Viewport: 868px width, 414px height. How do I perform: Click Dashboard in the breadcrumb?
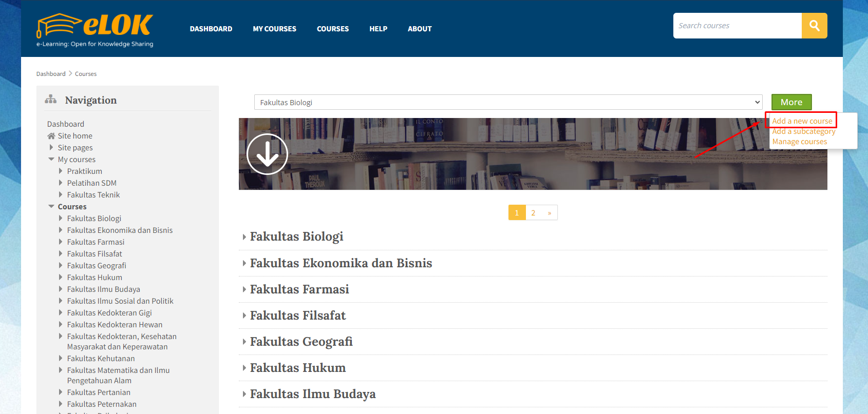pyautogui.click(x=51, y=74)
